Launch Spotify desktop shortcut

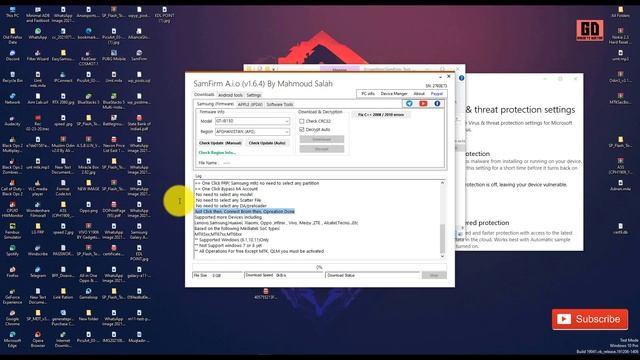[12, 250]
